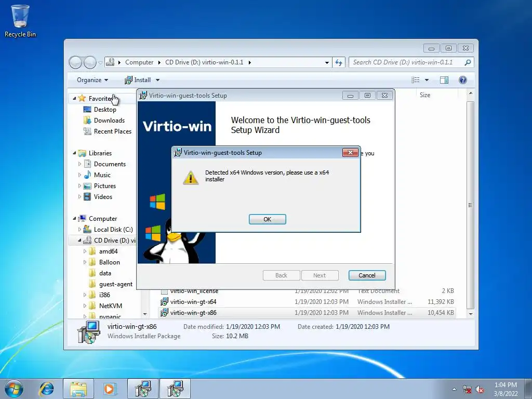Collapse the Favorites group arrow
The width and height of the screenshot is (532, 399).
pos(74,98)
